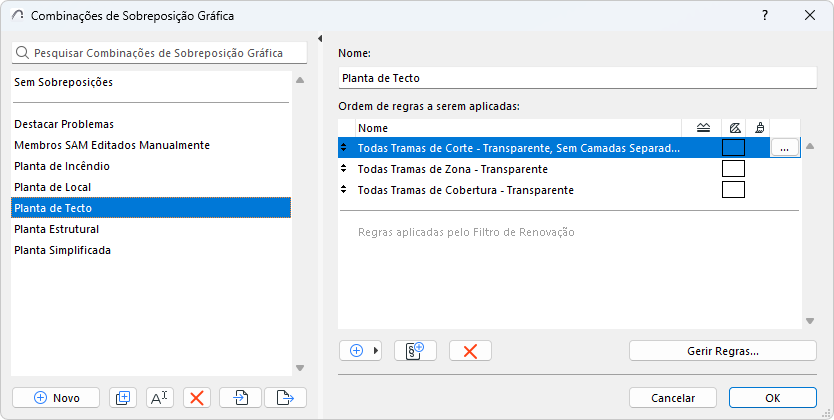Collapse the left combinations panel arrow
Viewport: 834px width, 420px height.
click(319, 39)
